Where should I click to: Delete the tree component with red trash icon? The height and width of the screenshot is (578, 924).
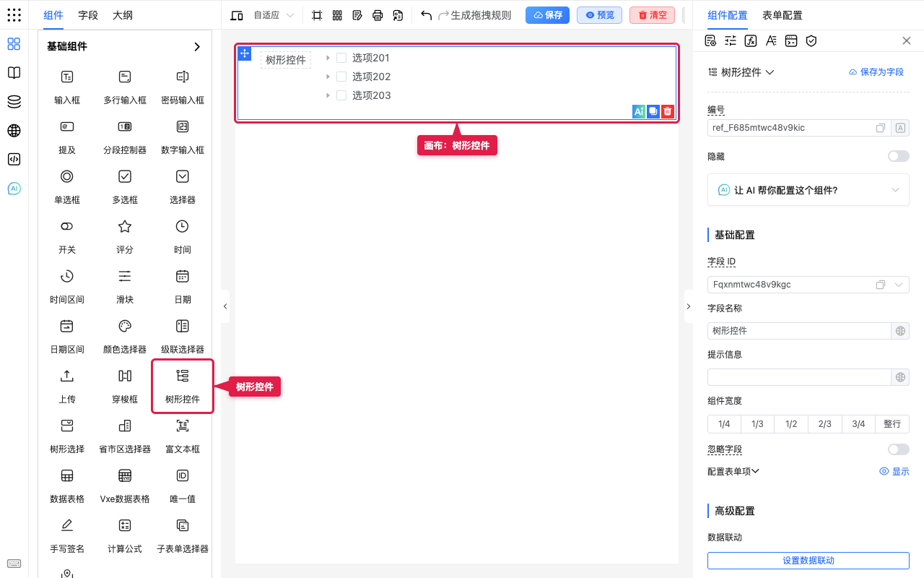click(x=668, y=111)
